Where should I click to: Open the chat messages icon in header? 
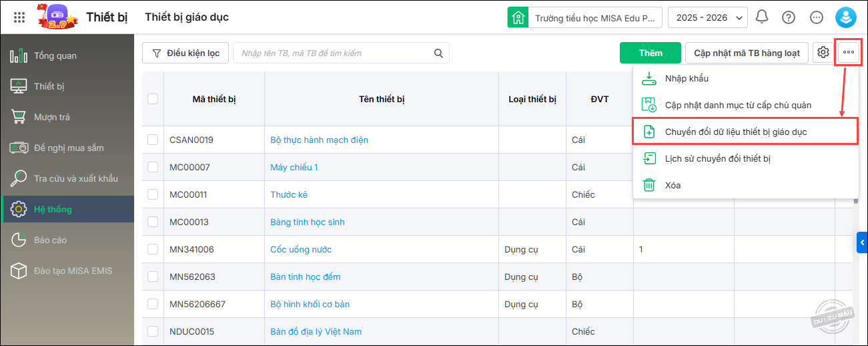(x=816, y=17)
